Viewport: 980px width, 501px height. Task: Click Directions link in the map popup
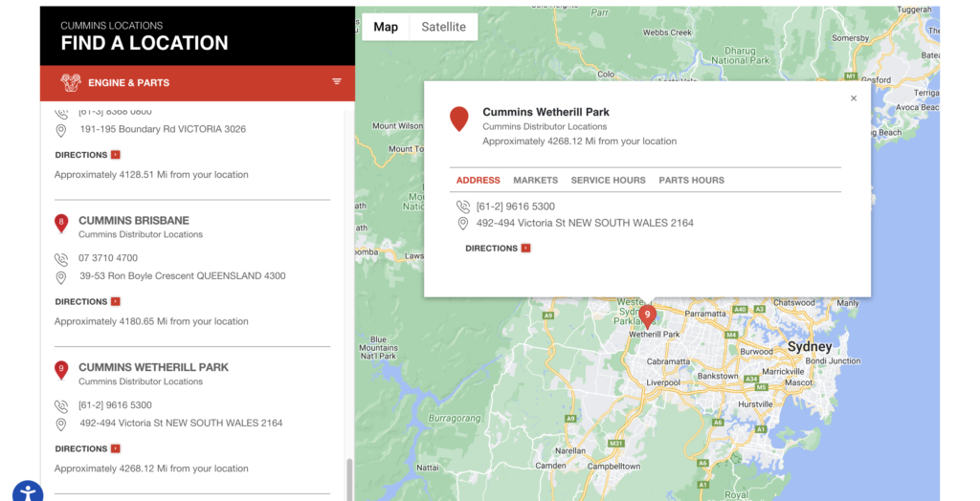tap(491, 248)
